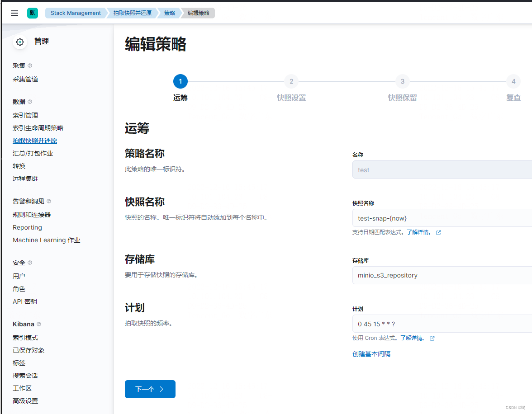The height and width of the screenshot is (414, 532).
Task: Click the Cron schedule field showing 0 45 15
Action: pos(430,324)
